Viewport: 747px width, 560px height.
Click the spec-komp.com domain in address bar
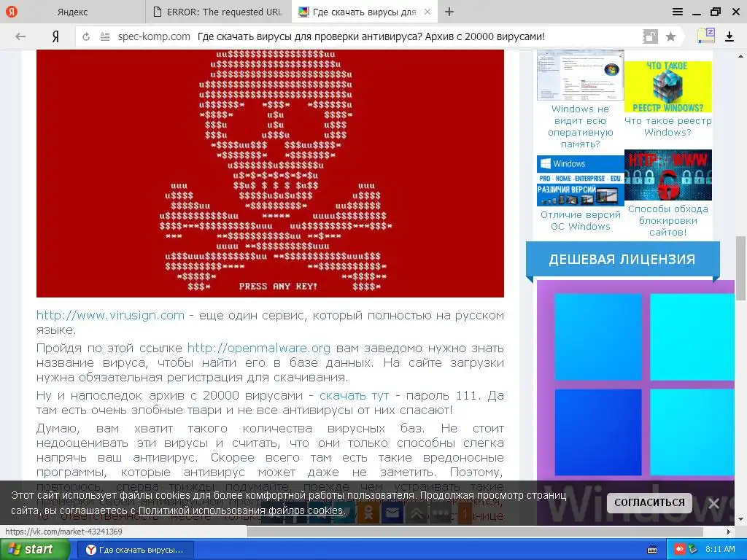coord(154,36)
